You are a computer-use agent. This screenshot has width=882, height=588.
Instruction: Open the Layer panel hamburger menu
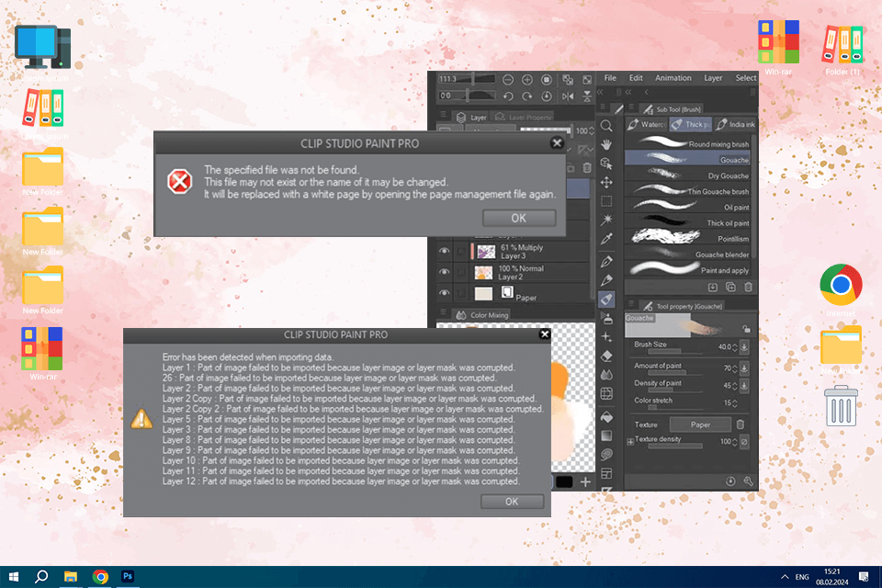443,114
